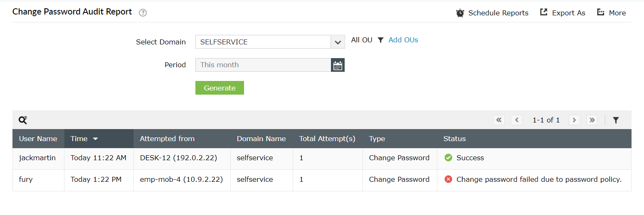644x215 pixels.
Task: Click the Schedule Reports alarm clock icon
Action: coord(460,13)
